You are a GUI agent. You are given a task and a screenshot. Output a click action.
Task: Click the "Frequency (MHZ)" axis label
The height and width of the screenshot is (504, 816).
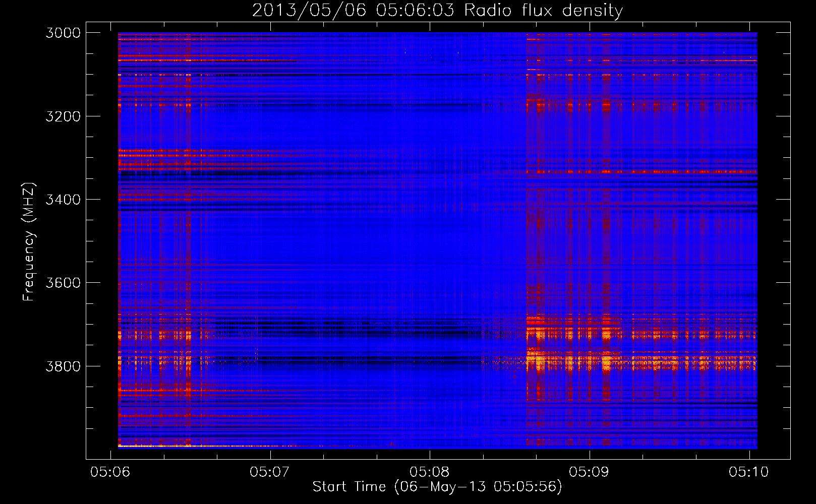click(29, 242)
